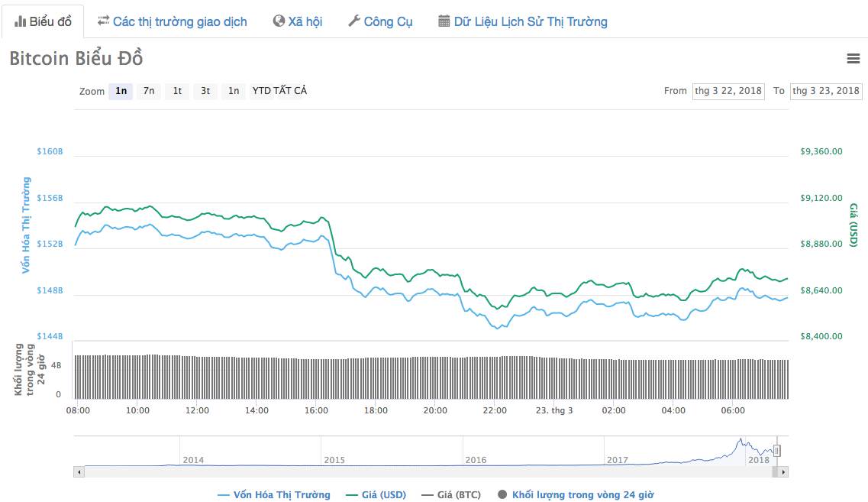Open the Biểu đồ tab
The height and width of the screenshot is (502, 868).
pyautogui.click(x=43, y=21)
